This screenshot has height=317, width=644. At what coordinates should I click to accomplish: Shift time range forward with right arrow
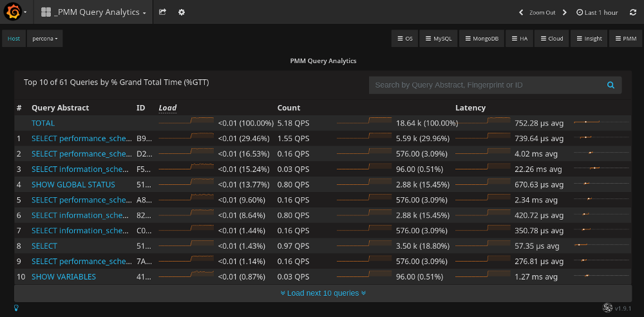[565, 12]
